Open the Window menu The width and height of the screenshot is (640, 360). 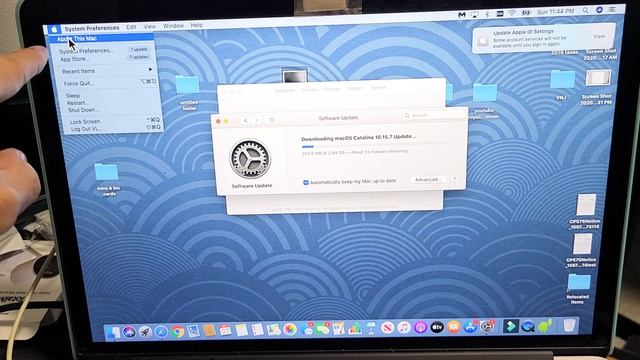click(x=173, y=26)
